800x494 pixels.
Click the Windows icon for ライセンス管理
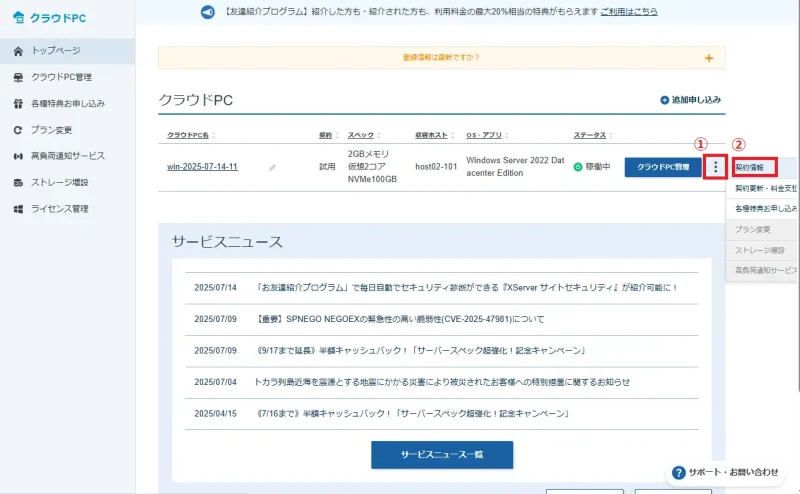coord(18,209)
